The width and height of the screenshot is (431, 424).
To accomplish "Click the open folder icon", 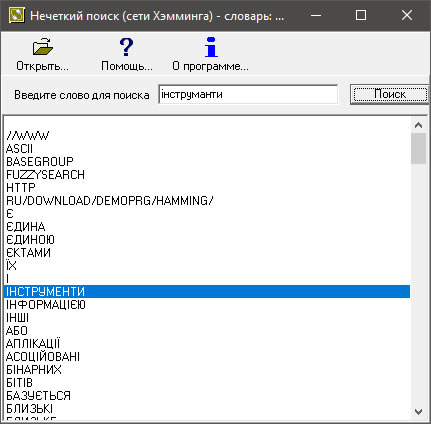I will 43,47.
